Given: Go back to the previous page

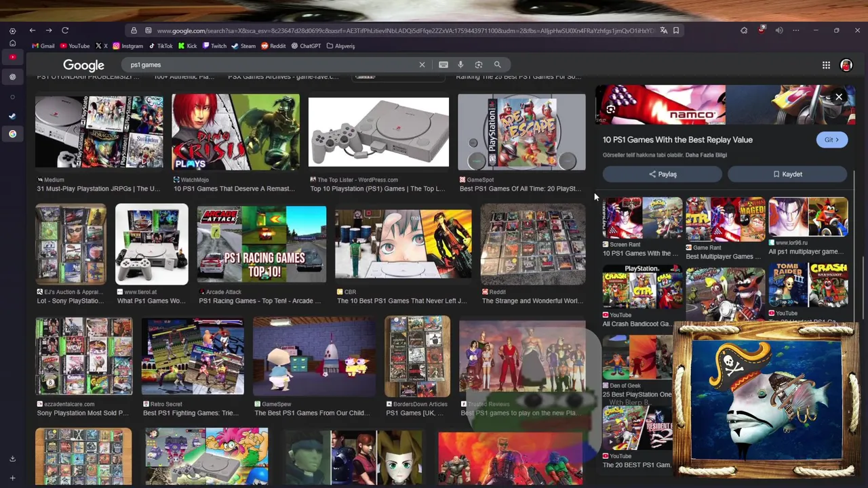Looking at the screenshot, I should point(32,30).
